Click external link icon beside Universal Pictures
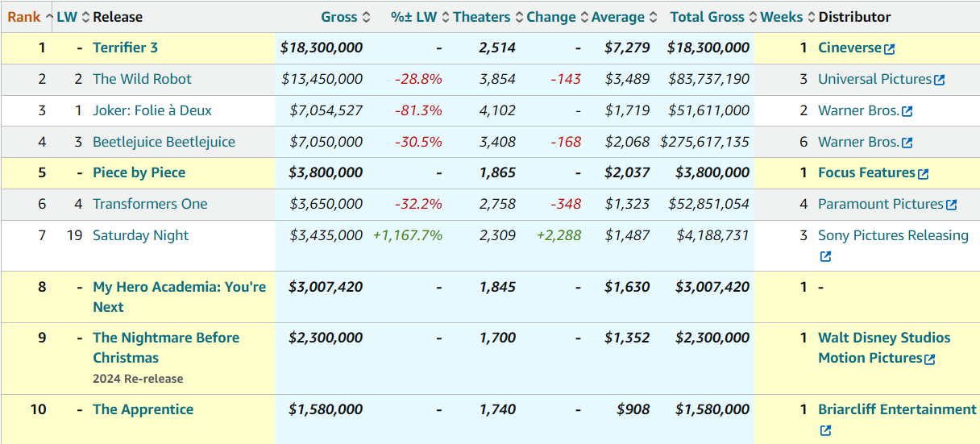Image resolution: width=980 pixels, height=444 pixels. coord(939,80)
